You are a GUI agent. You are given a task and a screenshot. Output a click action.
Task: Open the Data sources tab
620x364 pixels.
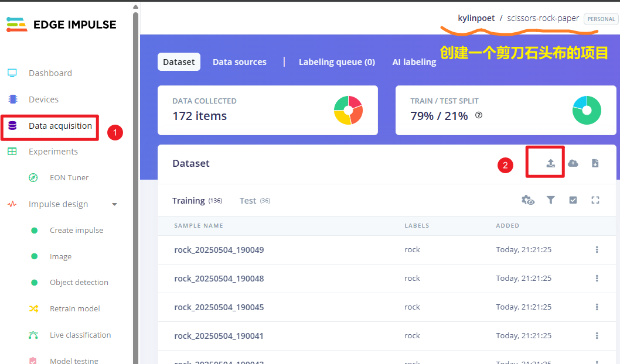click(240, 62)
